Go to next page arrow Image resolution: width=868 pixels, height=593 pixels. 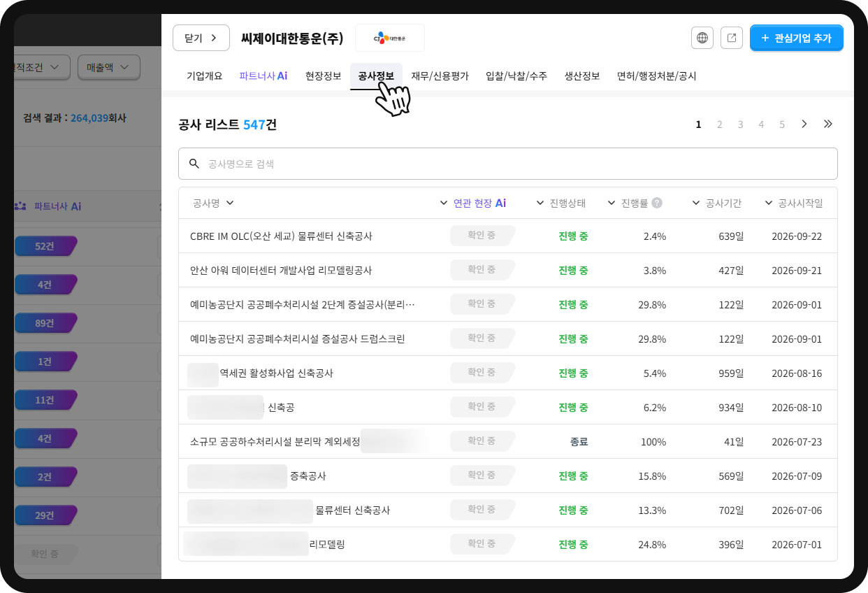coord(804,124)
